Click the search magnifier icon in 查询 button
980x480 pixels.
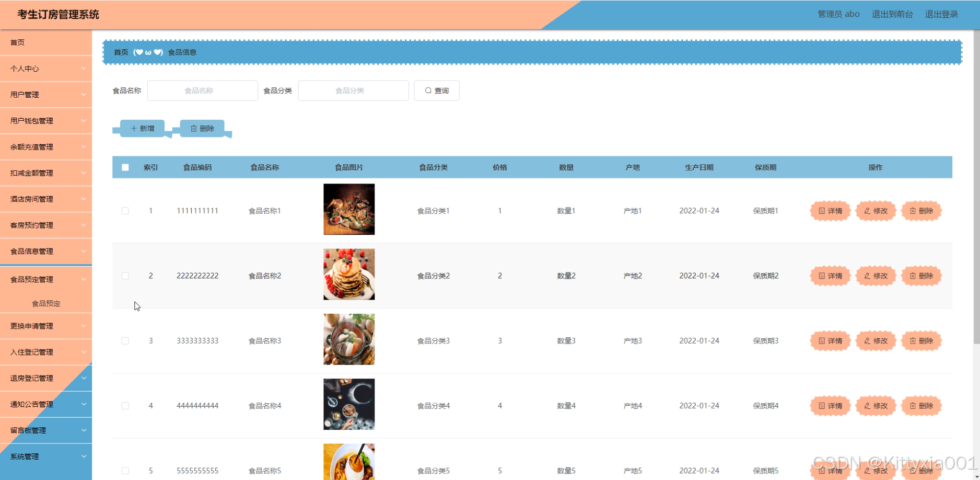tap(428, 90)
